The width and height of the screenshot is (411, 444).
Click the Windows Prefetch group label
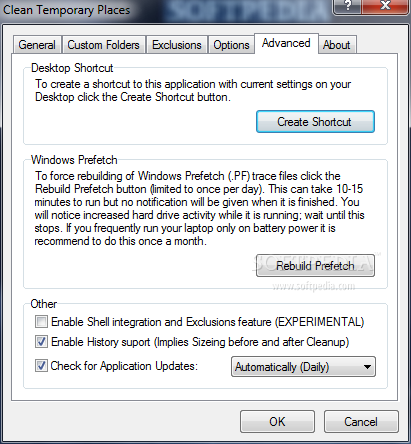point(74,160)
